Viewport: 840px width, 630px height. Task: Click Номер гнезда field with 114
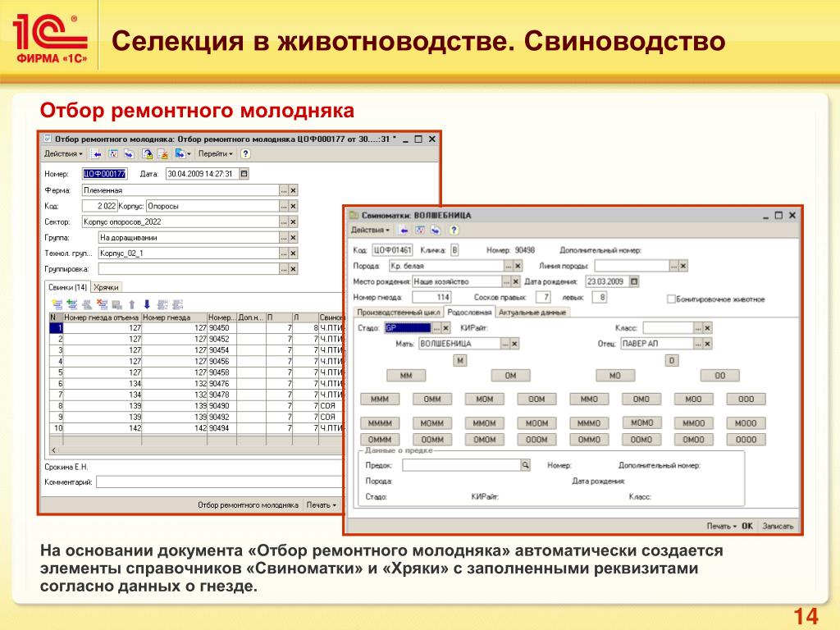pyautogui.click(x=431, y=297)
